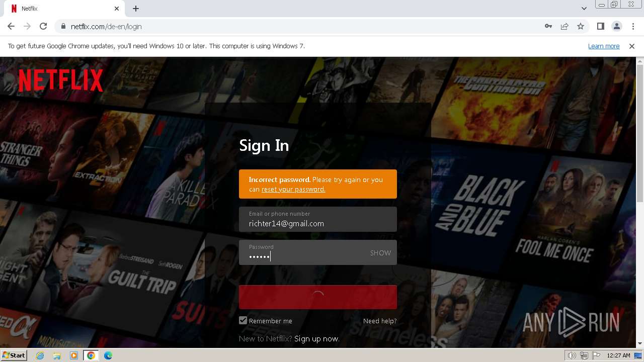Open the network tray icon

pos(584,355)
